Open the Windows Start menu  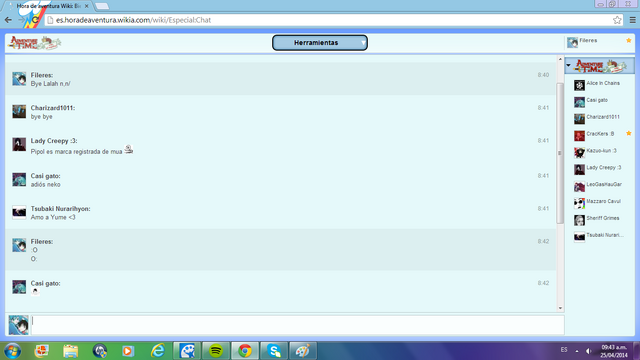pyautogui.click(x=12, y=351)
